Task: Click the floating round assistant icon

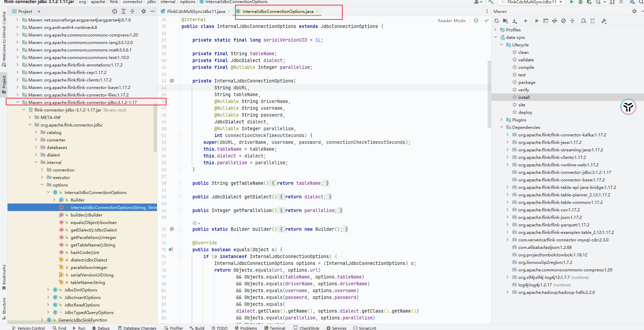Action: pyautogui.click(x=628, y=107)
